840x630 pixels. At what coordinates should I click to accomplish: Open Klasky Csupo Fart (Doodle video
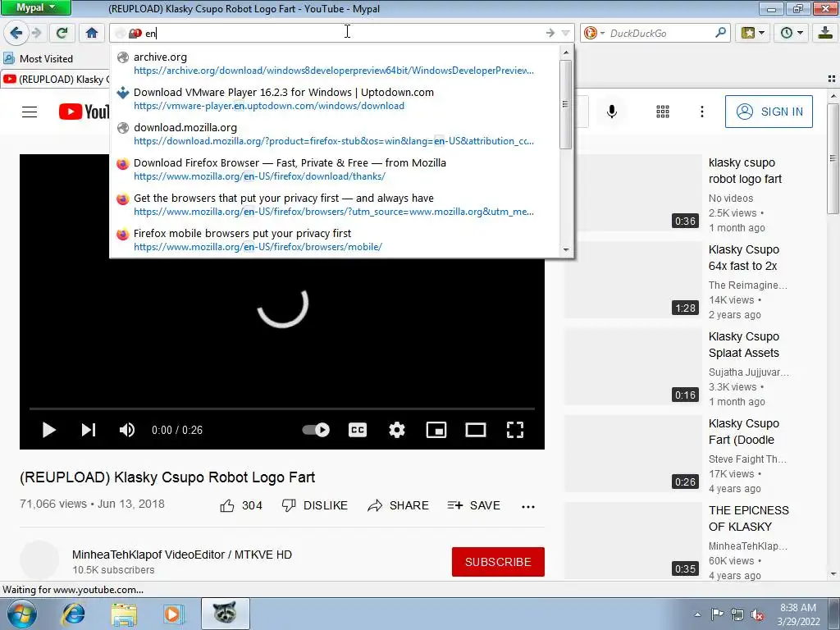[743, 431]
